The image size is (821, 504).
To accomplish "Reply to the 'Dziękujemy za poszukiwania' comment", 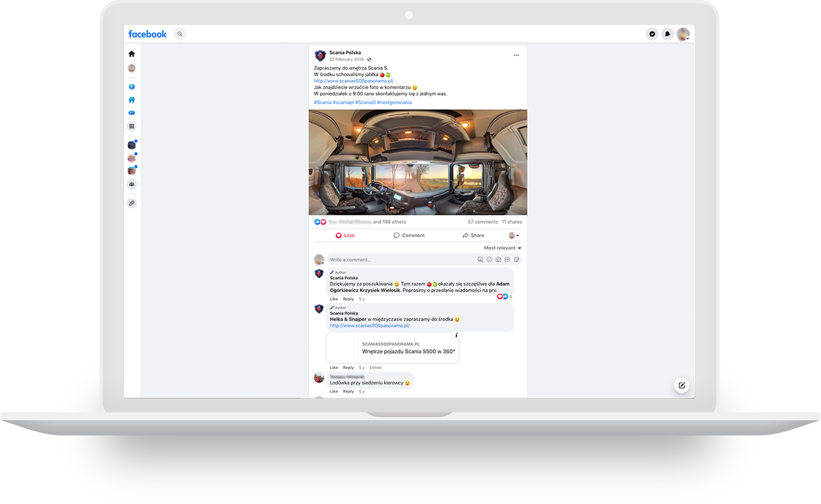I will (348, 299).
